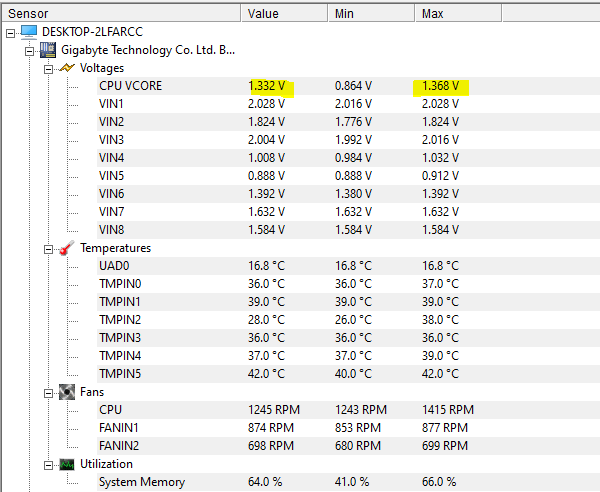Viewport: 600px width, 492px height.
Task: Collapse the Temperatures section
Action: coord(48,249)
